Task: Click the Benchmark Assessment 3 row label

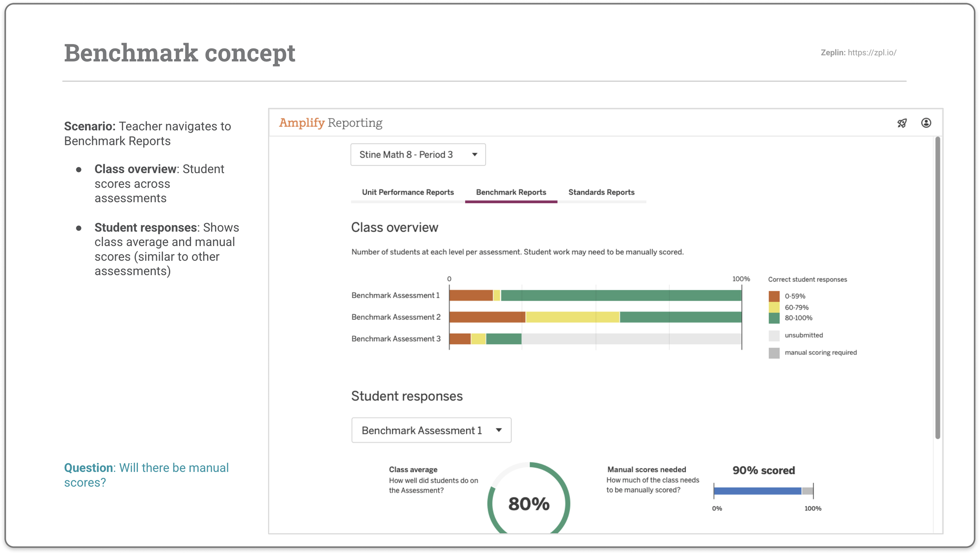Action: point(396,339)
